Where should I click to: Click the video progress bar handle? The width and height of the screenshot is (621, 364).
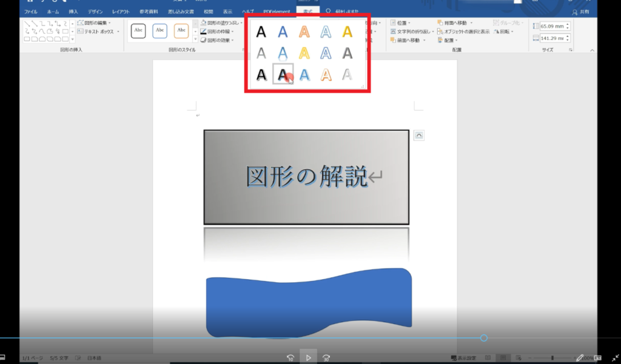point(483,338)
